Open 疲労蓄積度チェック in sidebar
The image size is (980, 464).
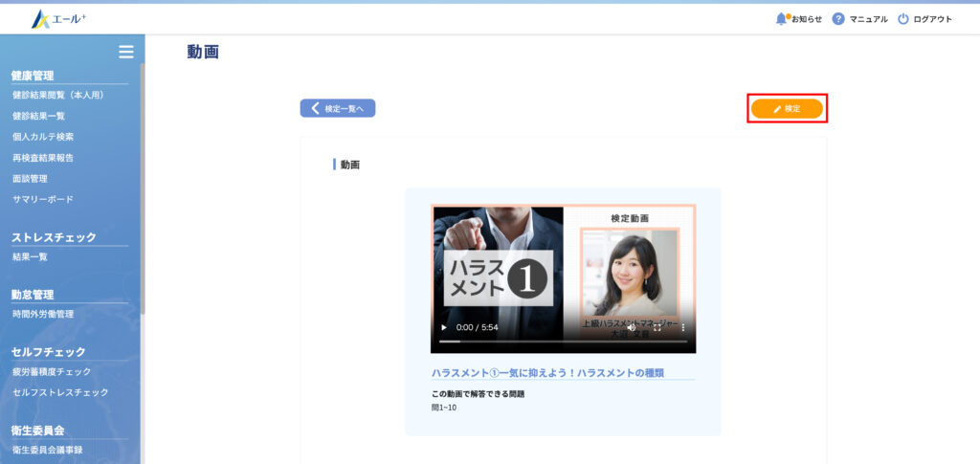(52, 372)
